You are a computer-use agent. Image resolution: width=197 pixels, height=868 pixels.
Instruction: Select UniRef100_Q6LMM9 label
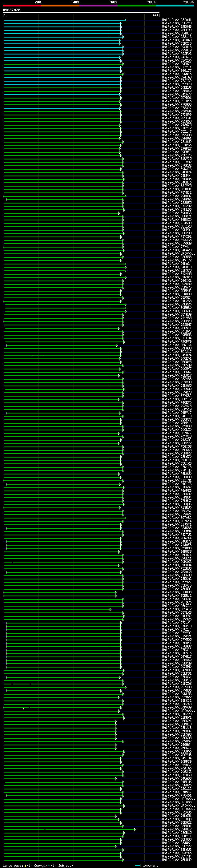[177, 860]
